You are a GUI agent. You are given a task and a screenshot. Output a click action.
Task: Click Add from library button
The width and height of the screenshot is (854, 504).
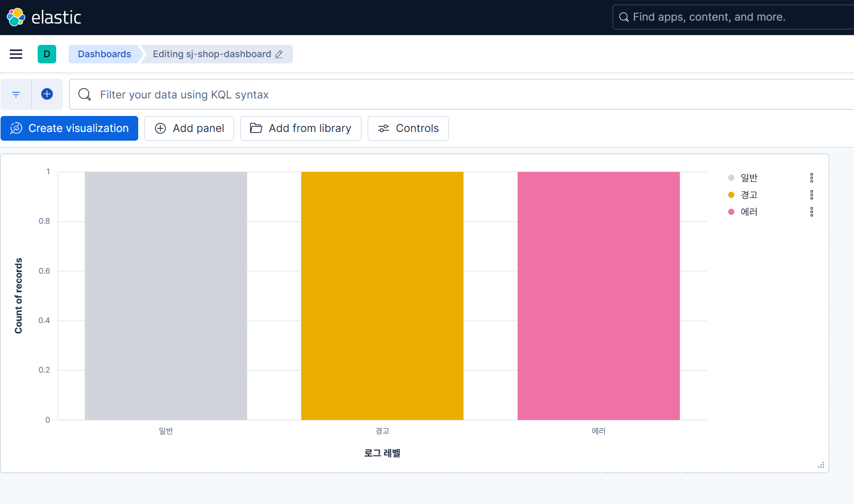[x=301, y=128]
